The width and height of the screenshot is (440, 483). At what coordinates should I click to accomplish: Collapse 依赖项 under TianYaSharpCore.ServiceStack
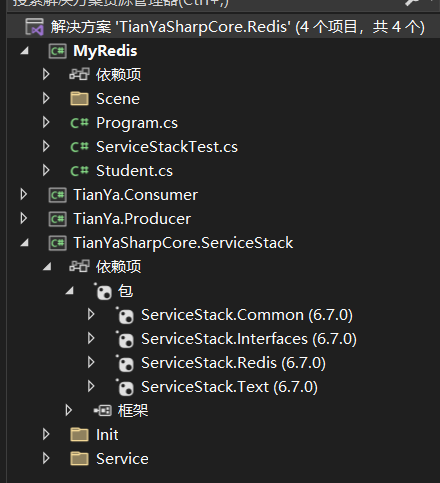[47, 267]
